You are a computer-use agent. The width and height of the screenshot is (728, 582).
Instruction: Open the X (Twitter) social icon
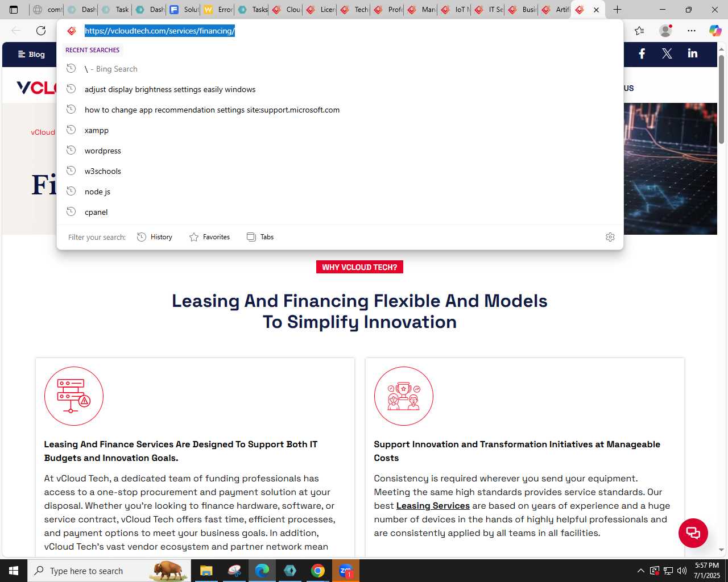(x=667, y=53)
